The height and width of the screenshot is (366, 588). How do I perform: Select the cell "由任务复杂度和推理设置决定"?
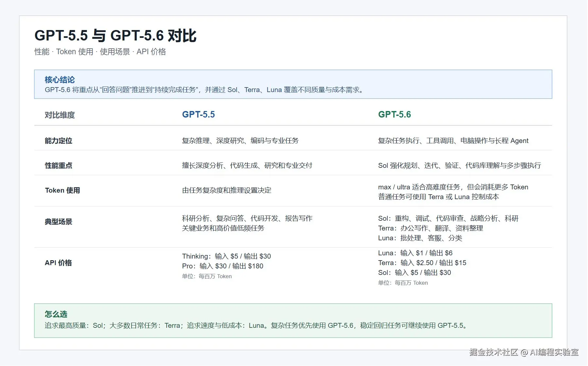pos(227,190)
